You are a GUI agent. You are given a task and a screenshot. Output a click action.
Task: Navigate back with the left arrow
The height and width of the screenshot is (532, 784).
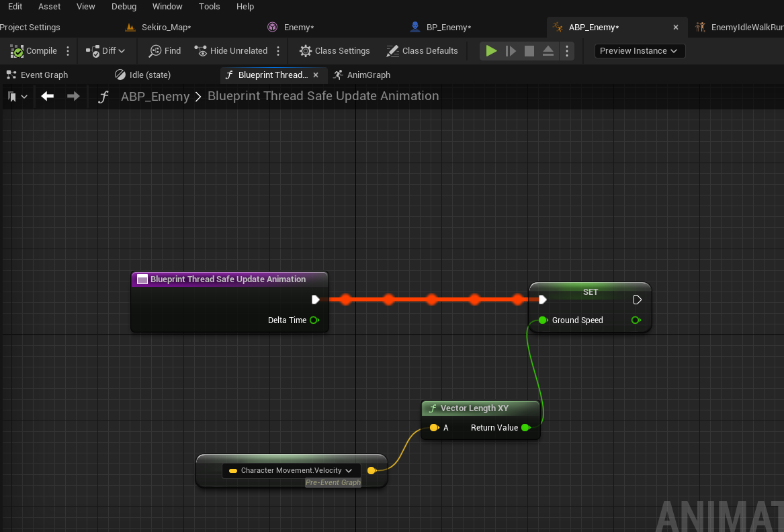[47, 97]
